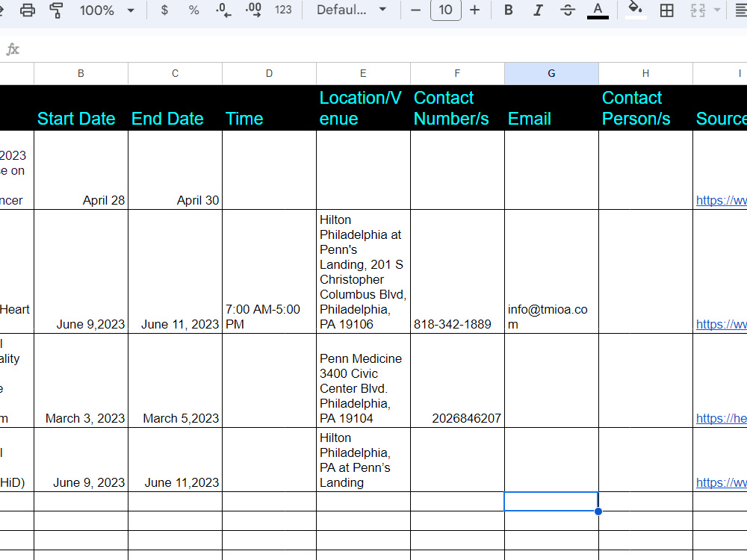
Task: Open the Borders tool
Action: pyautogui.click(x=667, y=10)
